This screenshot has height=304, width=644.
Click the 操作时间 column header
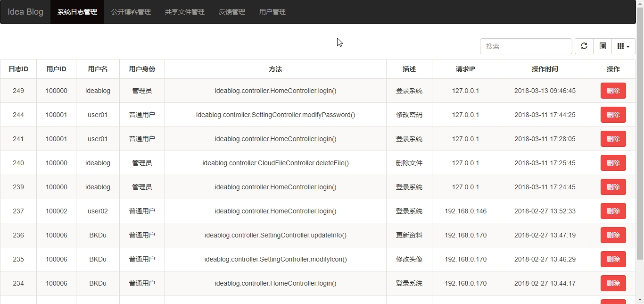click(x=545, y=69)
